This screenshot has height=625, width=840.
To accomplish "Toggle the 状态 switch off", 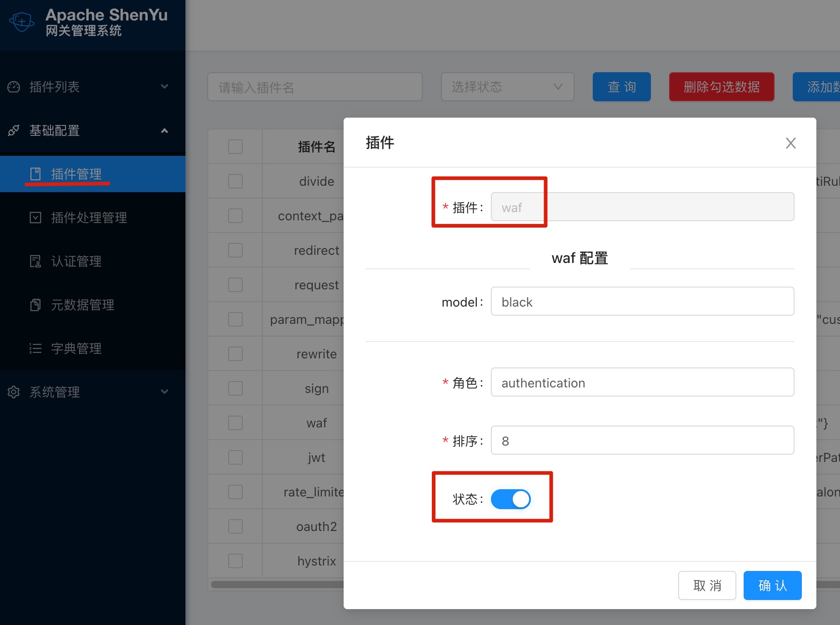I will 510,499.
